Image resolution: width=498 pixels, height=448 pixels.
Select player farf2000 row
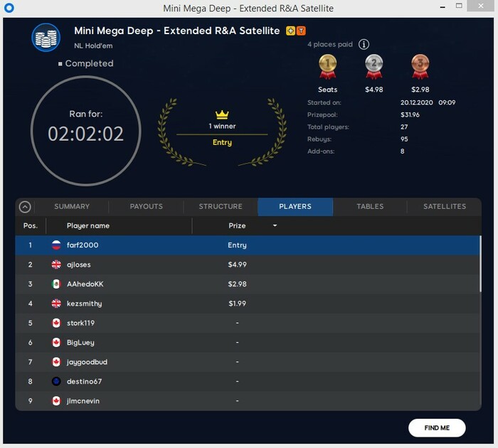(x=248, y=245)
